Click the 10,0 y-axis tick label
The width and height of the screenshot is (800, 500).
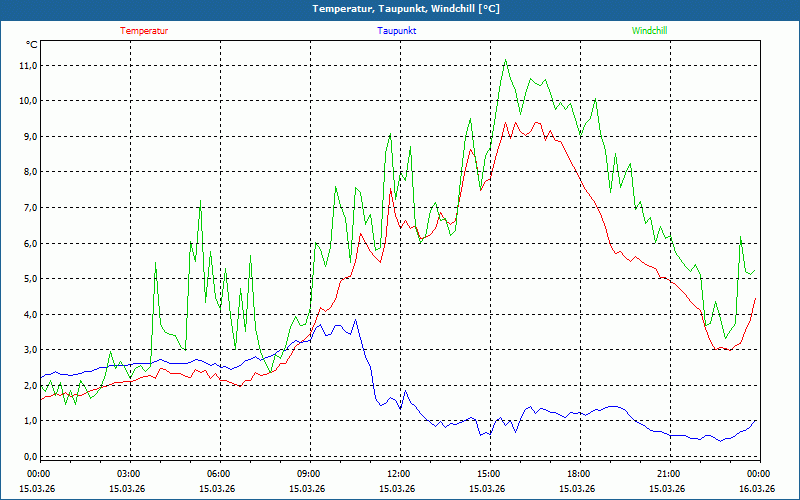[27, 101]
